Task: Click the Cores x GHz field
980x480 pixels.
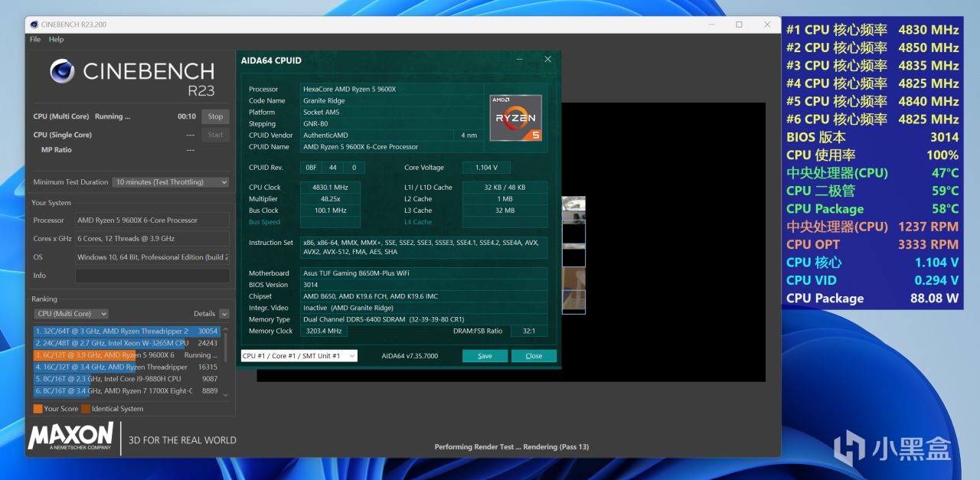Action: 152,239
